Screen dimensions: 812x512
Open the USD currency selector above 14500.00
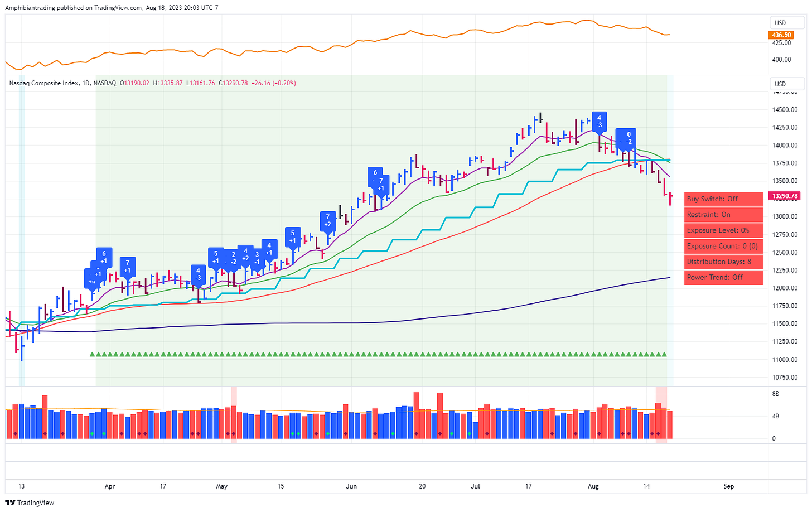[788, 84]
